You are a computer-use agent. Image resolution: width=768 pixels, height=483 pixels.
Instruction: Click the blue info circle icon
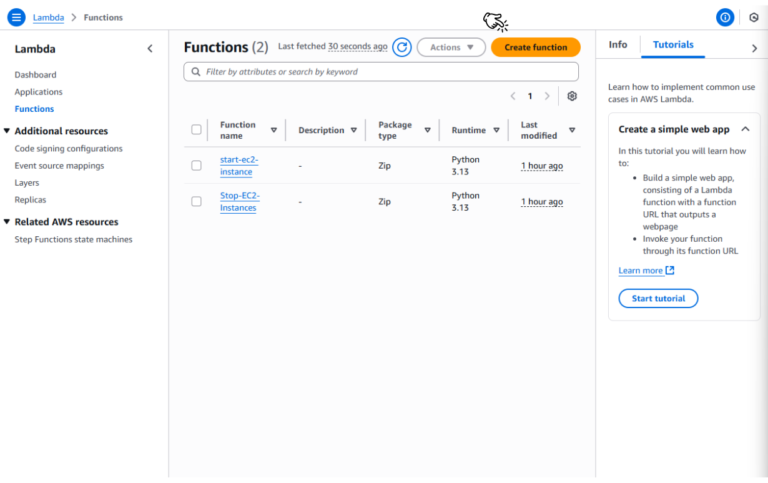tap(725, 17)
